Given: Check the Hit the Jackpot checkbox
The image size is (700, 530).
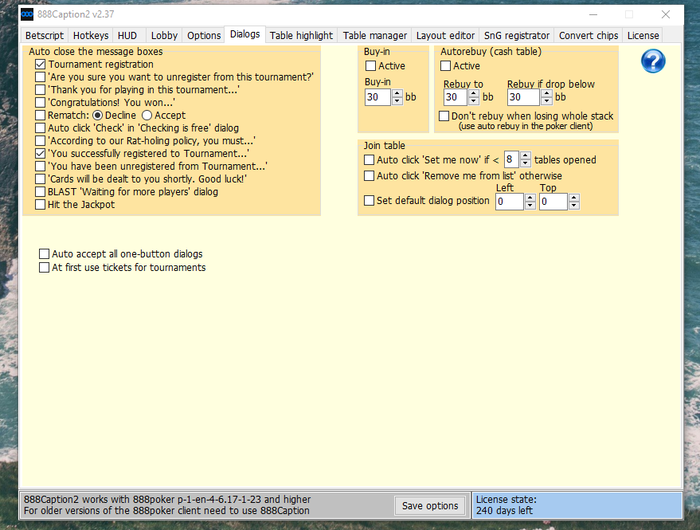Looking at the screenshot, I should coord(40,205).
